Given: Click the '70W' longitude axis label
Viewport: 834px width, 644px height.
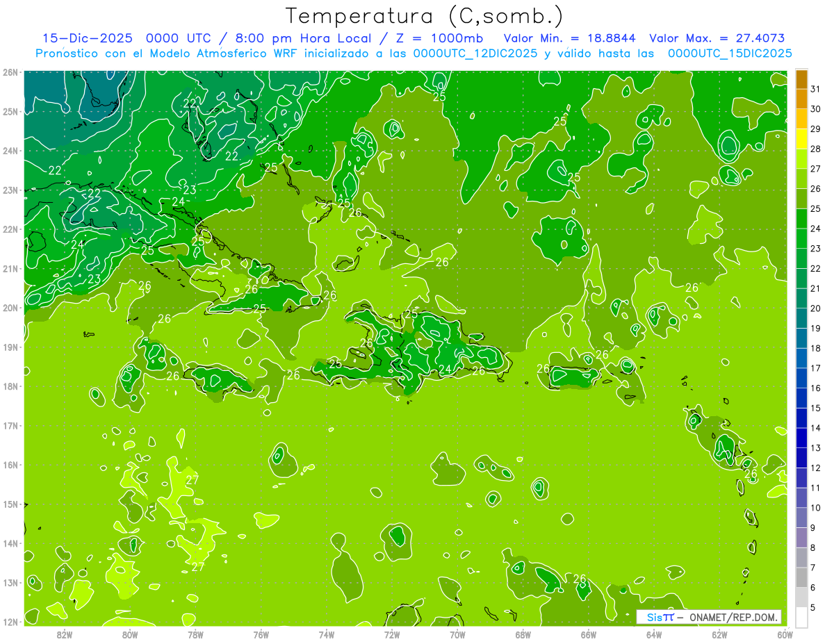Looking at the screenshot, I should (457, 634).
